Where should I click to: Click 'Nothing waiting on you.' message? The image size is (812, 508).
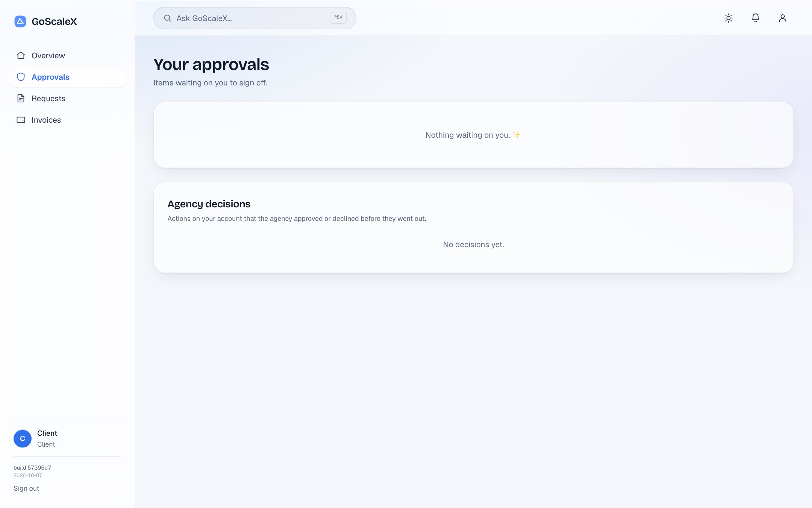(473, 135)
